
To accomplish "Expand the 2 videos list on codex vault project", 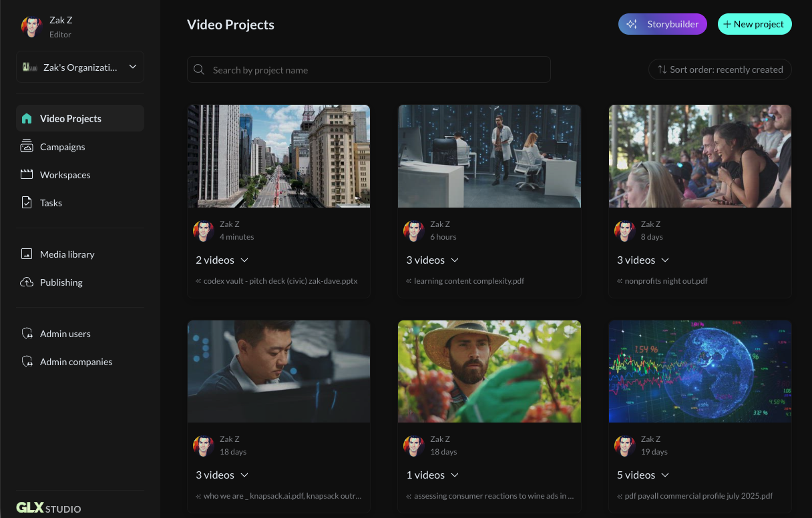I will point(222,260).
